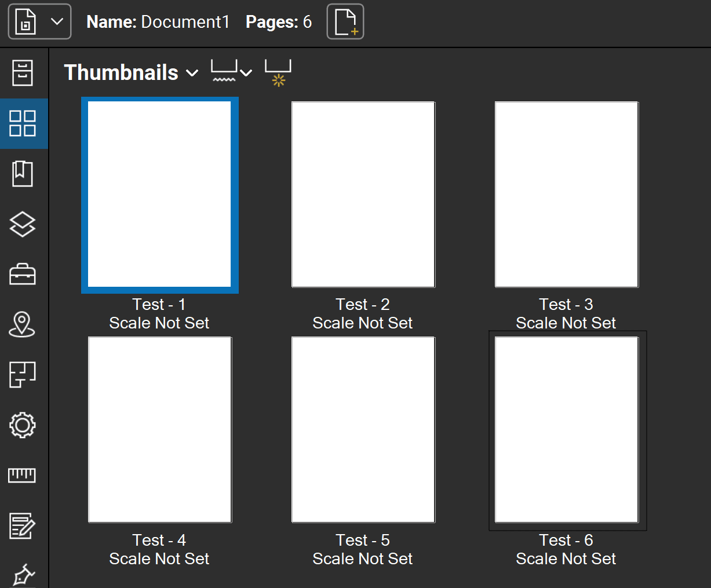The height and width of the screenshot is (588, 711).
Task: Click the document name 'Document1'
Action: [x=185, y=22]
